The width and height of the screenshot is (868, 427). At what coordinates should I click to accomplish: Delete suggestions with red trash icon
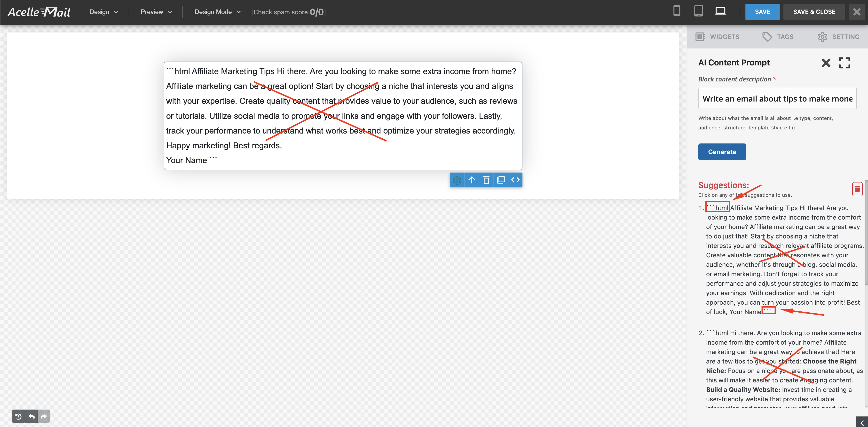click(x=857, y=189)
